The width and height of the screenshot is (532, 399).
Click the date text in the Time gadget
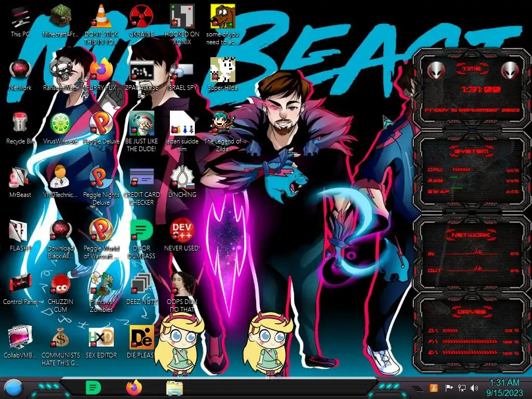(472, 110)
